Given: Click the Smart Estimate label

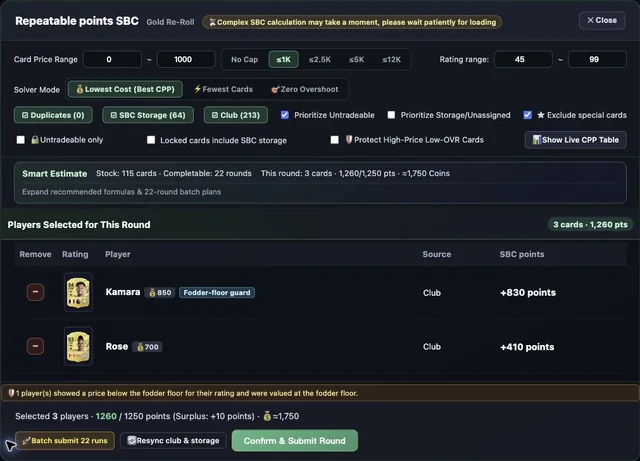Looking at the screenshot, I should coord(55,174).
